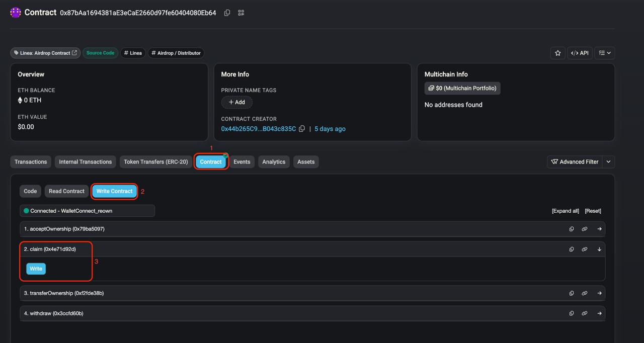Viewport: 644px width, 343px height.
Task: Switch to the Assets tab
Action: (x=306, y=162)
